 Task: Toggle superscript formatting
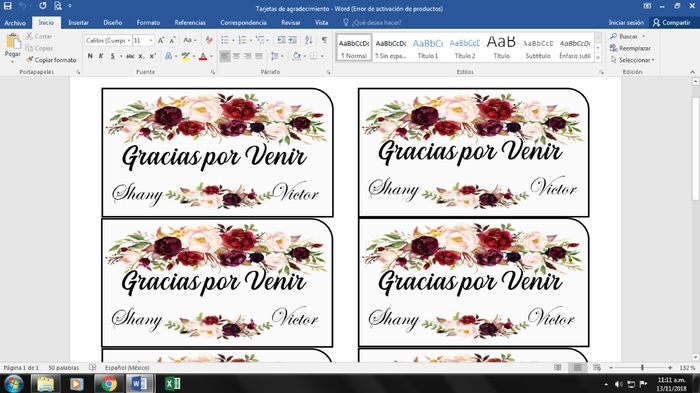152,56
